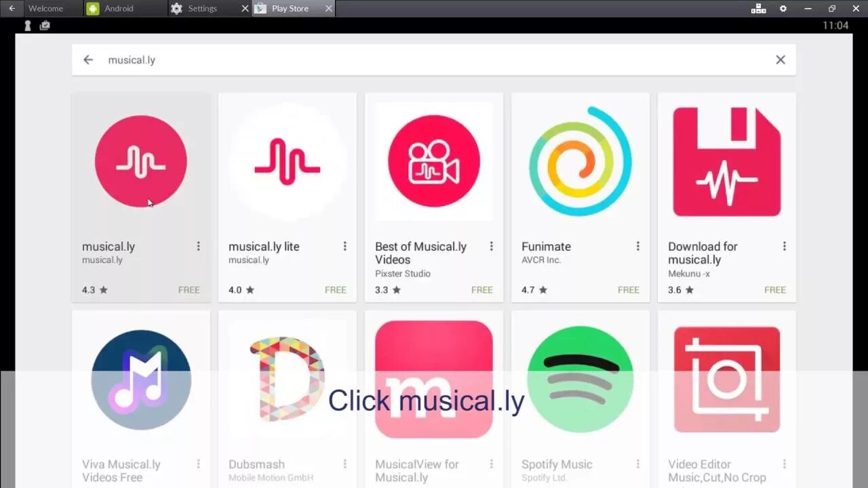Open the Spotify Music app icon
This screenshot has width=868, height=488.
[580, 380]
